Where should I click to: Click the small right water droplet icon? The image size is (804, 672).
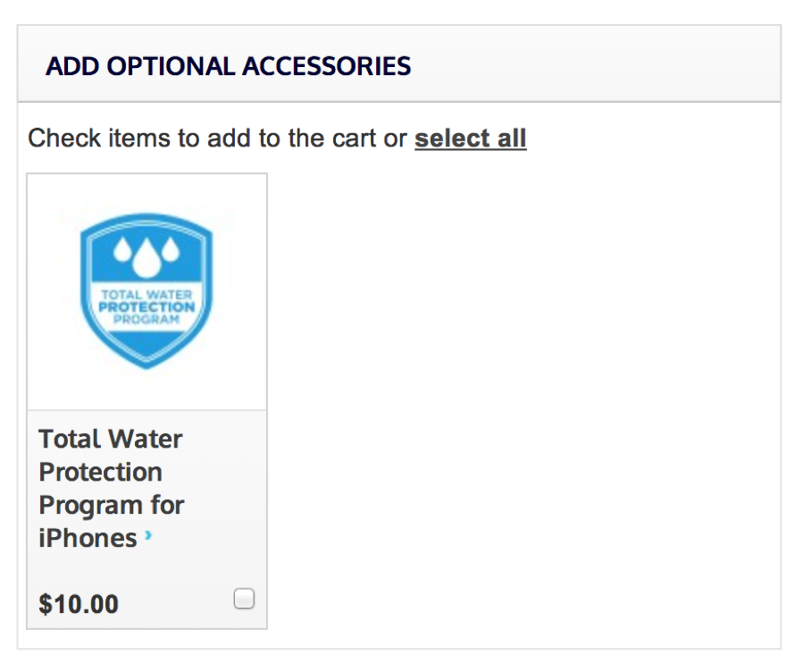(x=171, y=248)
